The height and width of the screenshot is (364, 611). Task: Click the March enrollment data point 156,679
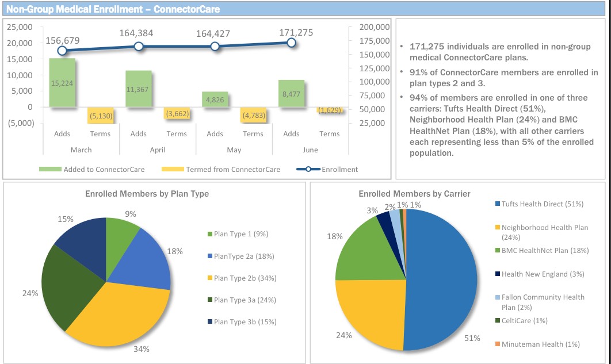pos(62,51)
